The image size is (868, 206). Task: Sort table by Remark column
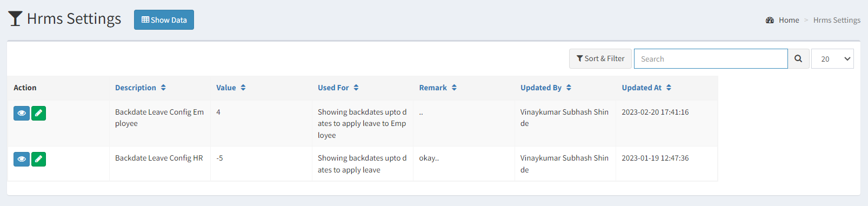pyautogui.click(x=438, y=88)
